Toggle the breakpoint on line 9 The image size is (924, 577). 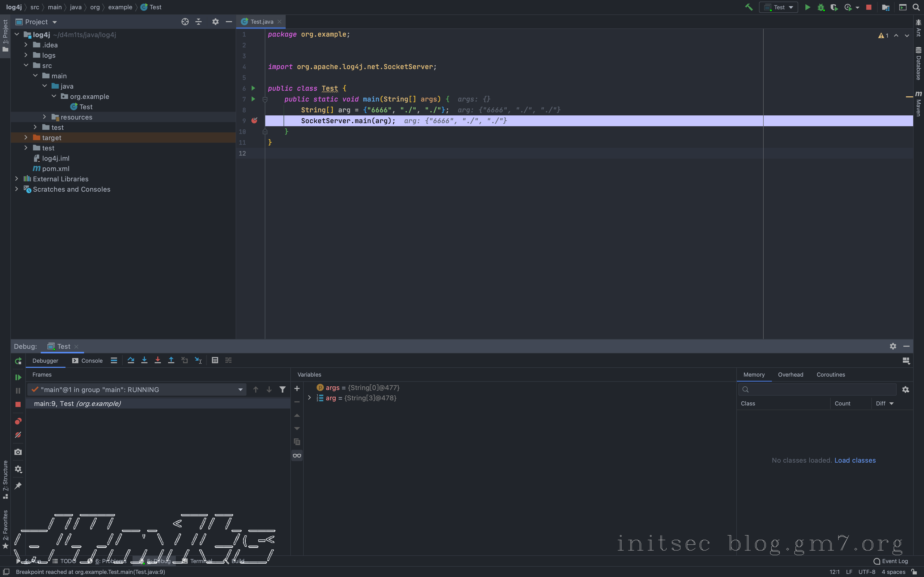[x=254, y=121]
